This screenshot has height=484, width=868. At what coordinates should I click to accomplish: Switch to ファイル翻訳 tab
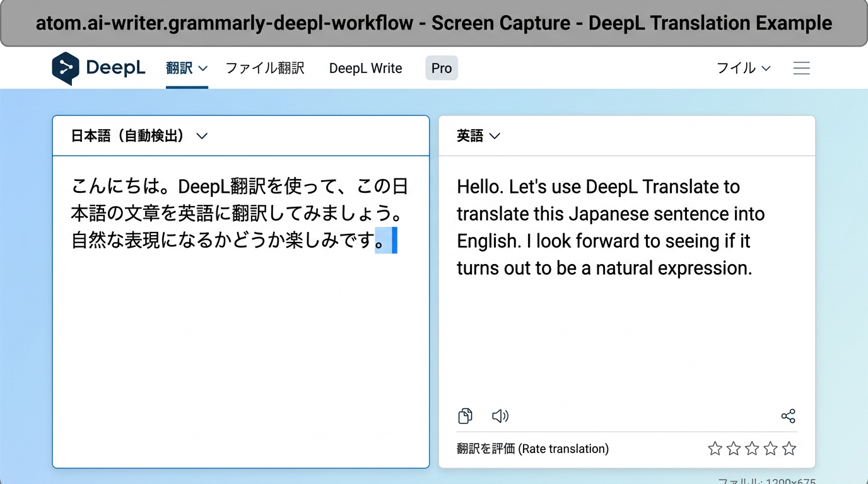coord(265,68)
